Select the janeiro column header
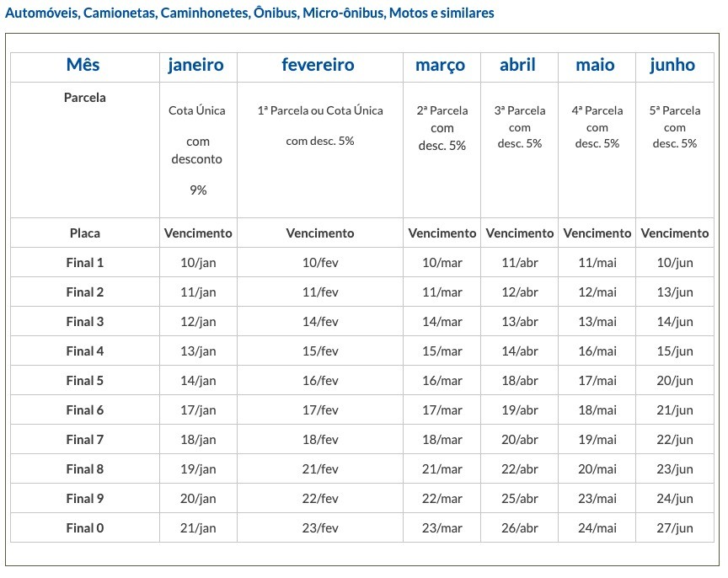 [195, 65]
